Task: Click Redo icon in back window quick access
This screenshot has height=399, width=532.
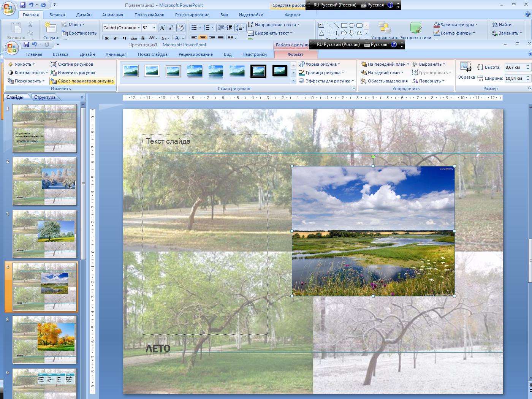Action: point(43,5)
